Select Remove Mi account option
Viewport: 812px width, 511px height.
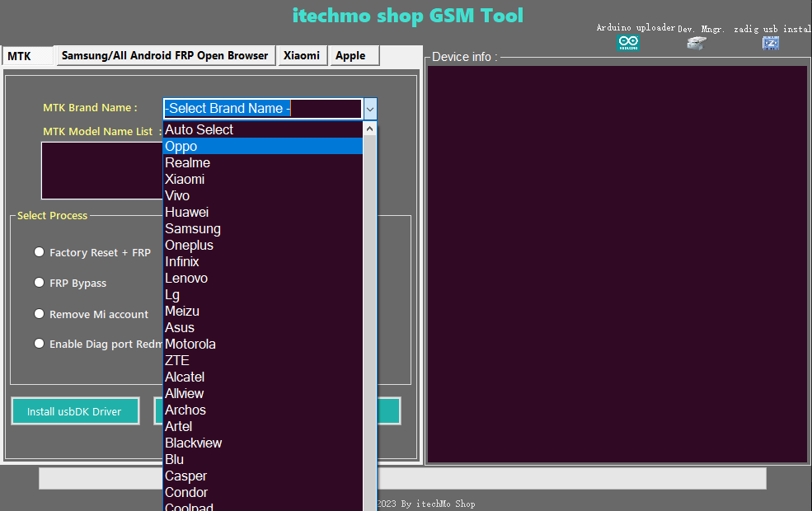(x=39, y=314)
